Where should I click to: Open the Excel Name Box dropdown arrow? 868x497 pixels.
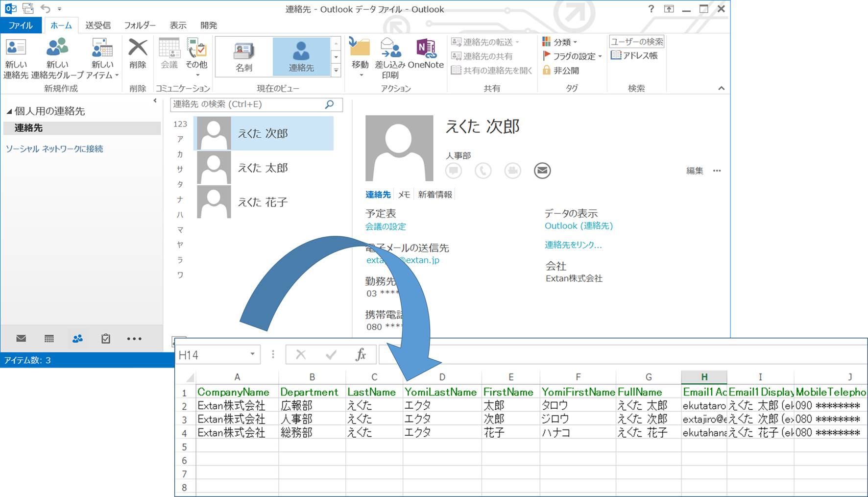(x=253, y=354)
